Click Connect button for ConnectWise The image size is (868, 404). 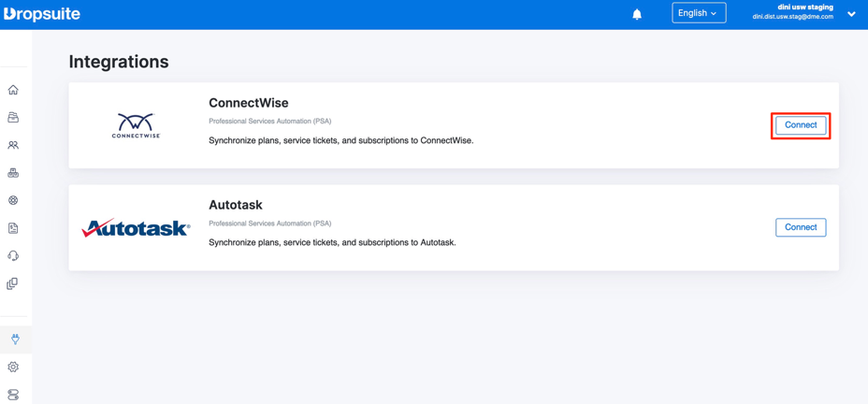pos(801,125)
